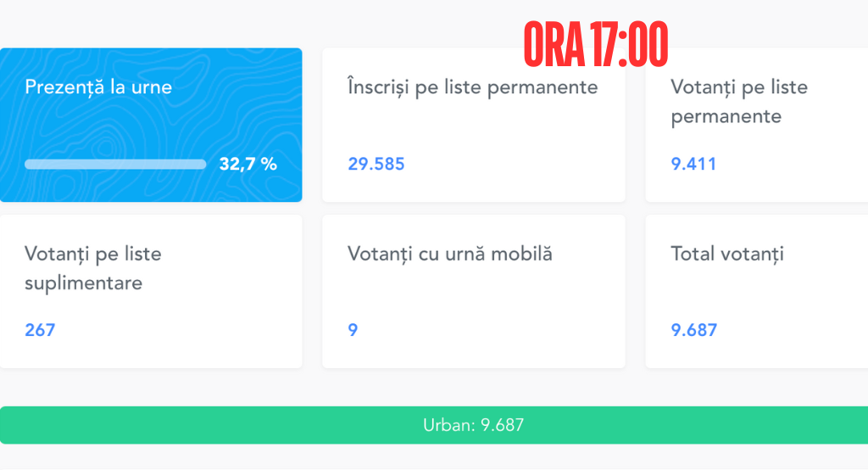Click the Înscriși pe liste permanente heading
Viewport: 868px width, 470px height.
point(473,87)
